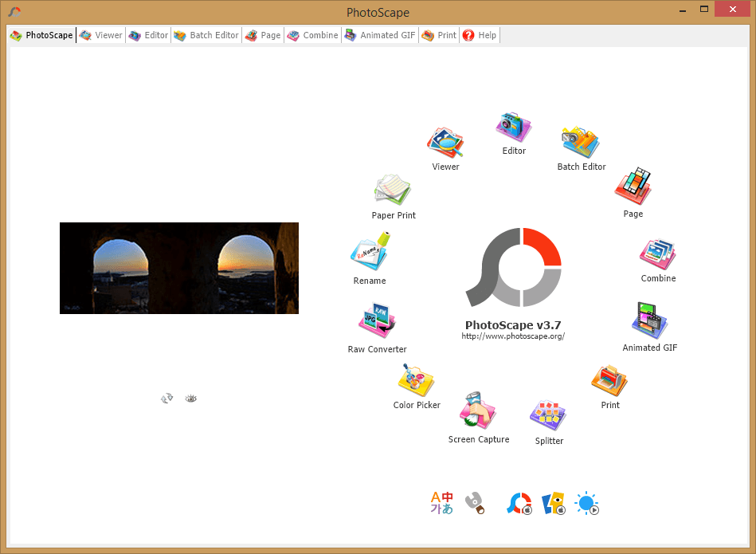Open the Viewer icon in the circle

click(x=445, y=143)
